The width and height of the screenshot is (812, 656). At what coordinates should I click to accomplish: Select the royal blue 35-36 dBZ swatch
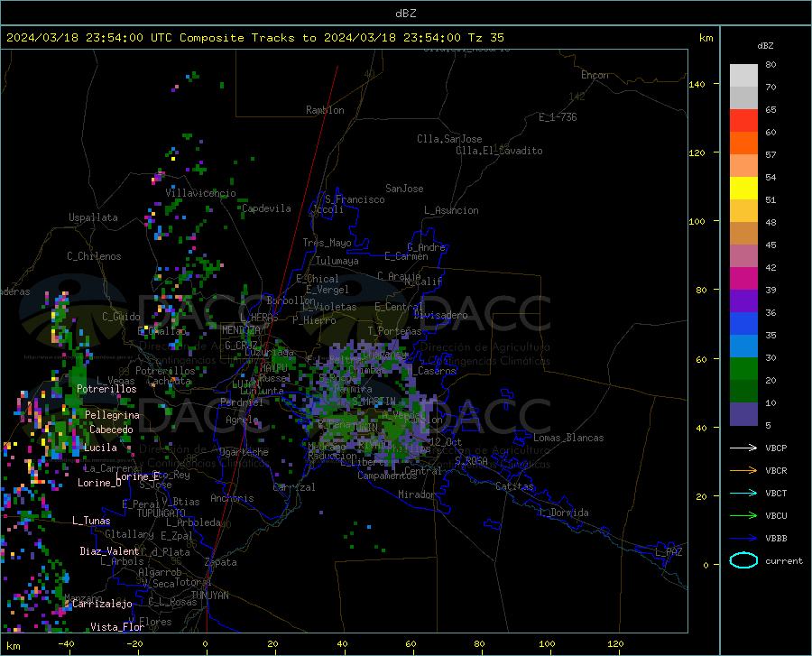click(743, 324)
